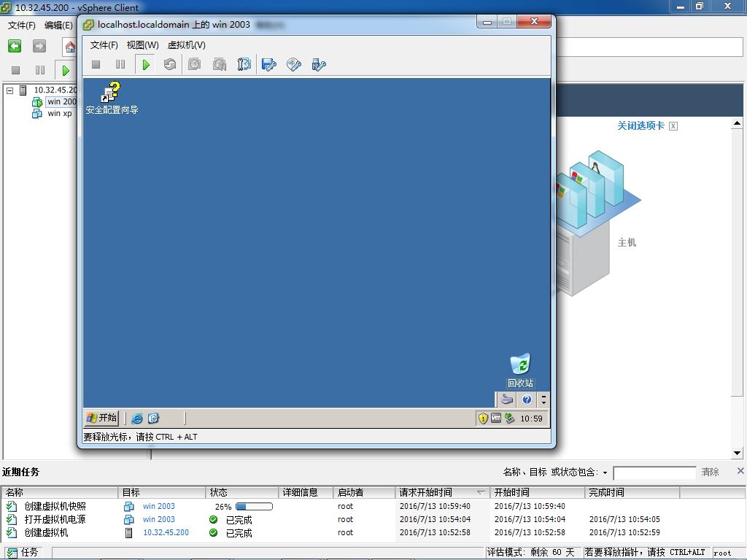Open win 2003 link in 打开虚拟机电源 row
747x560 pixels.
click(x=158, y=519)
